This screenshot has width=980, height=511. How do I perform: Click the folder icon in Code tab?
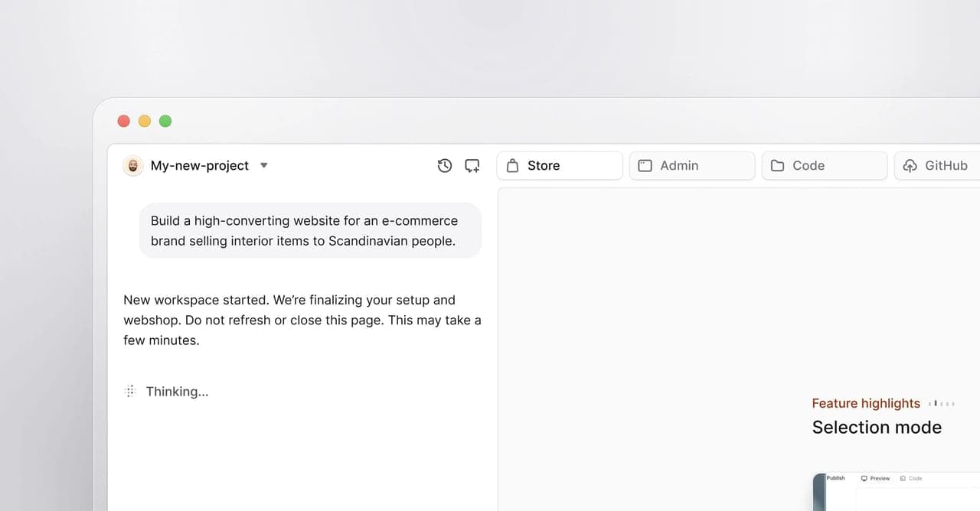[x=778, y=165]
